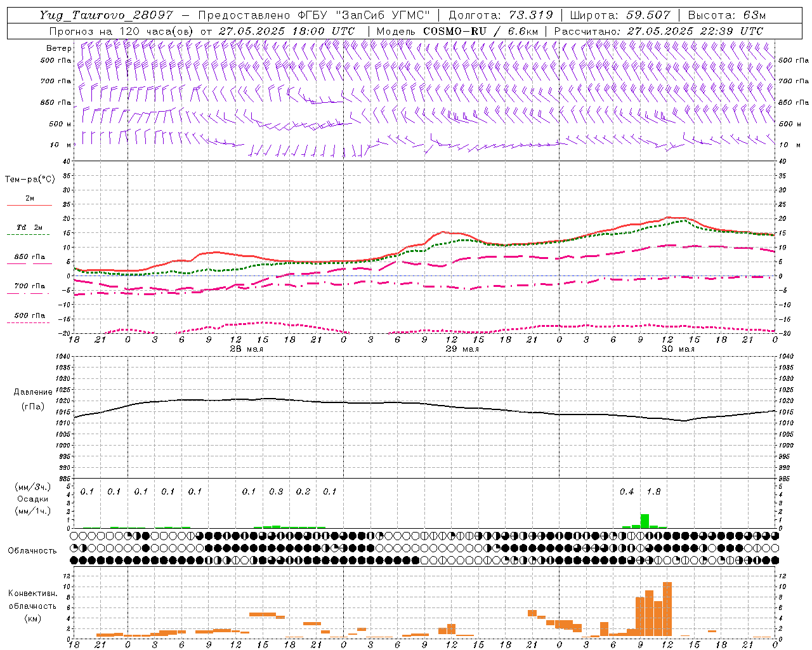Viewport: 812px width, 650px height.
Task: Select the 'COSMO-RU / 6.6км' model label
Action: [480, 31]
